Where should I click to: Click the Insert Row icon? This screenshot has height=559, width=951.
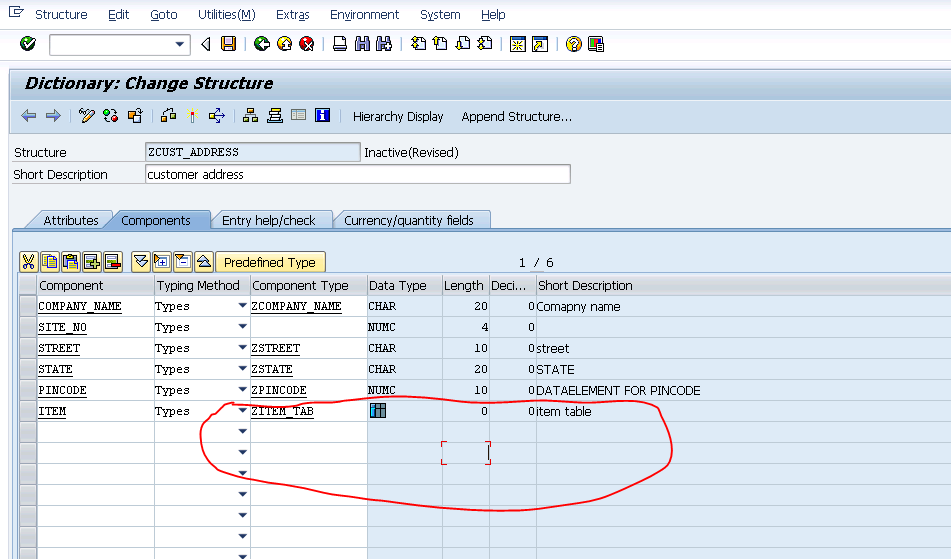click(92, 262)
